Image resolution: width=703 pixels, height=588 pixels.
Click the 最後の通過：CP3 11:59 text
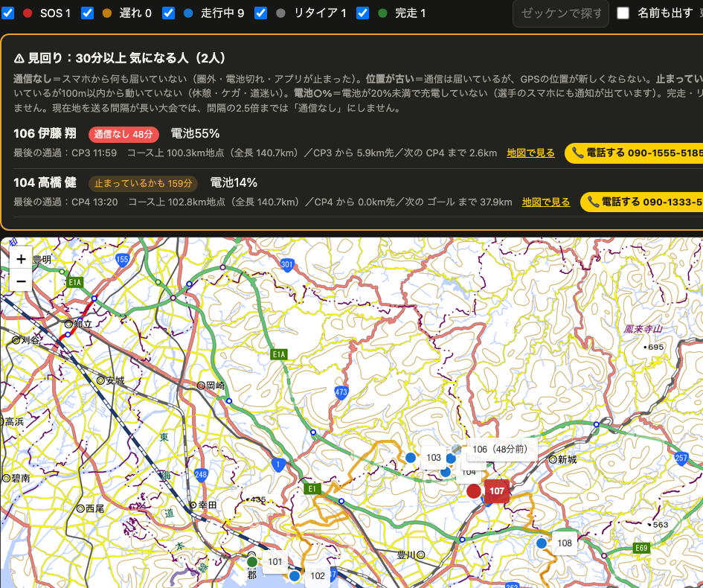click(65, 153)
